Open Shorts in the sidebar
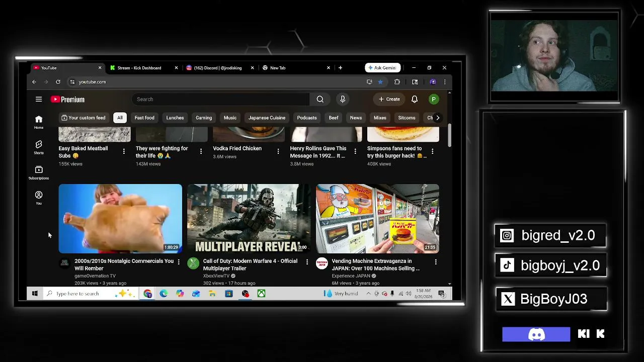The image size is (644, 362). coord(39,147)
